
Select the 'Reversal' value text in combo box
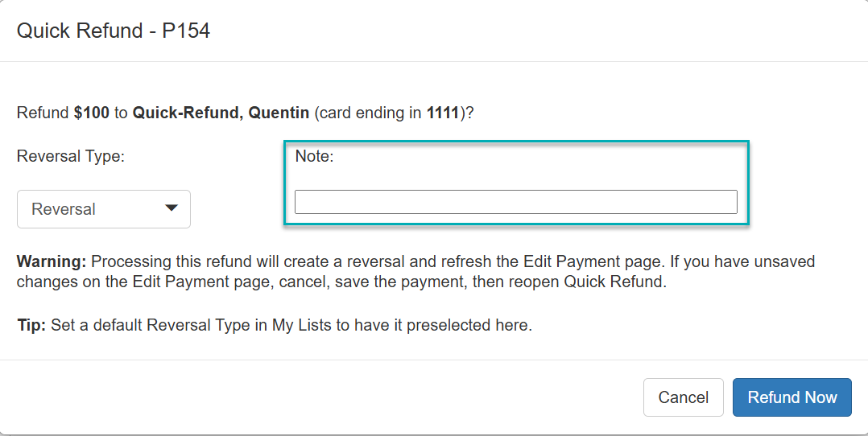[x=64, y=209]
